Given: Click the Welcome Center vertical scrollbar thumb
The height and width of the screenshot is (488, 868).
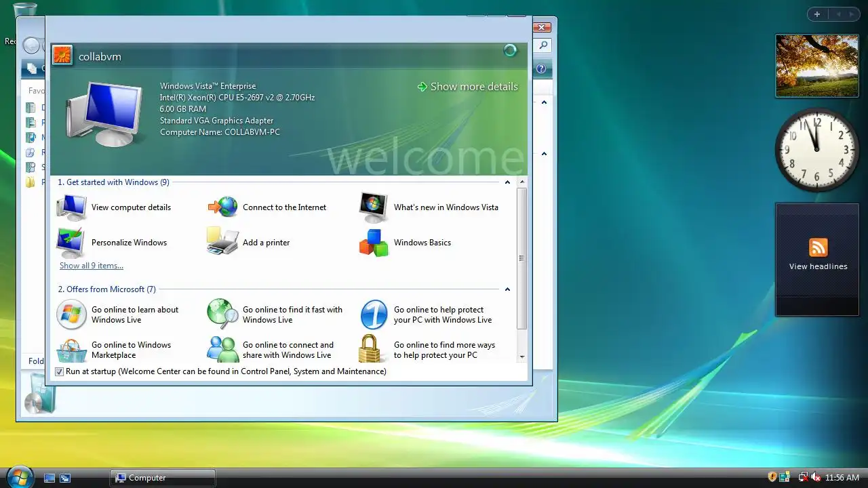Looking at the screenshot, I should (x=522, y=258).
